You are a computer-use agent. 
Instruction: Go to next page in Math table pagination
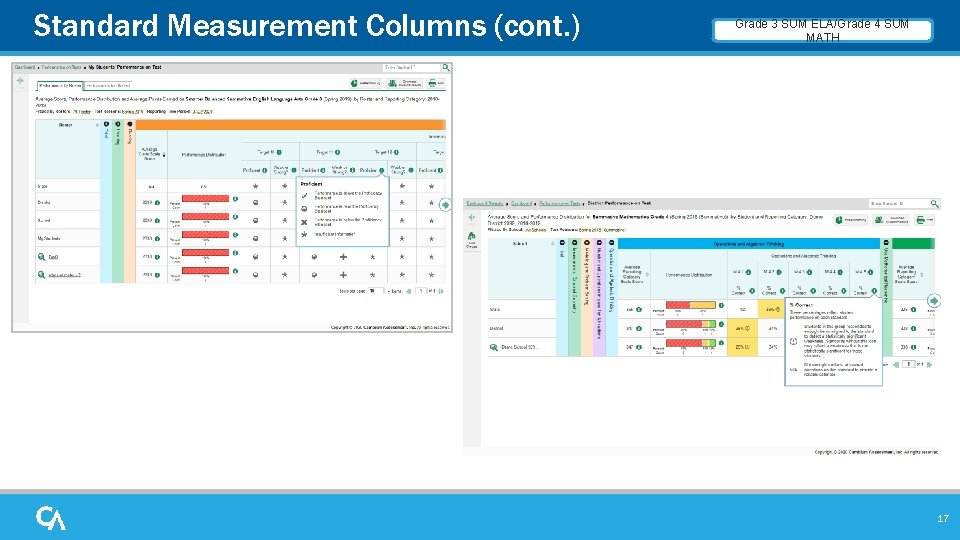pos(929,364)
